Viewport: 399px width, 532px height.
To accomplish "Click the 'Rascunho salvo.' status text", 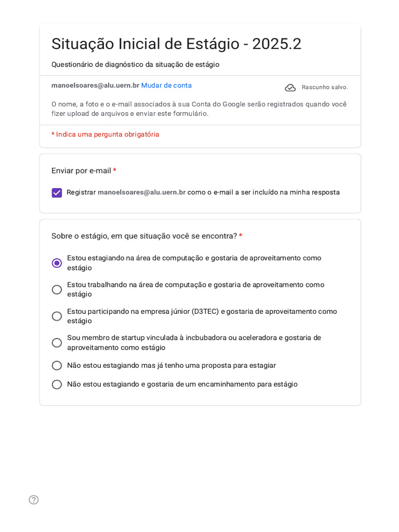I will click(x=325, y=87).
